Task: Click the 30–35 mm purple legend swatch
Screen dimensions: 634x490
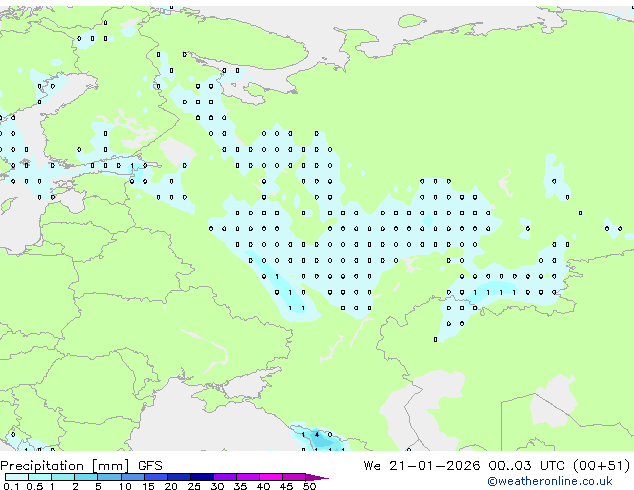Action: (224, 477)
